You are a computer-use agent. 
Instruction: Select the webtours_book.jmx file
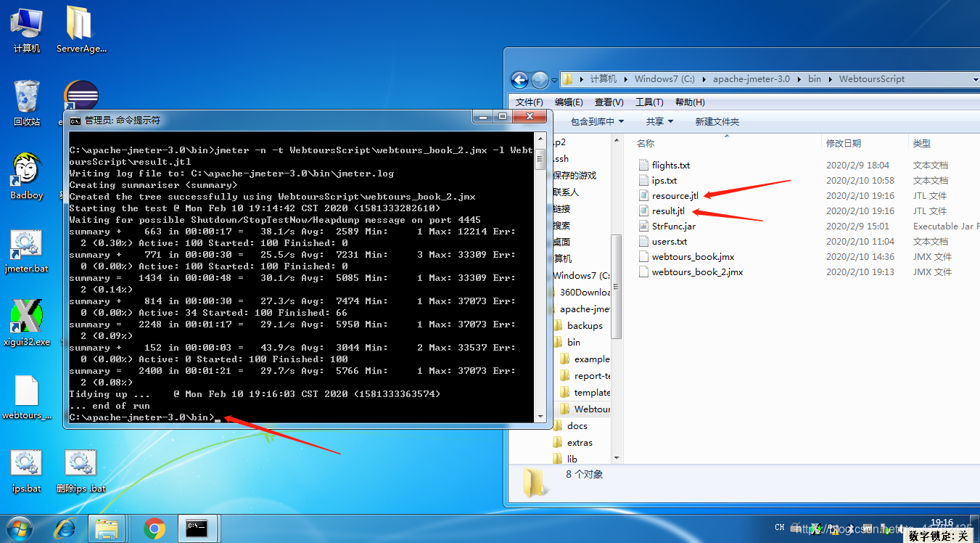click(x=686, y=256)
